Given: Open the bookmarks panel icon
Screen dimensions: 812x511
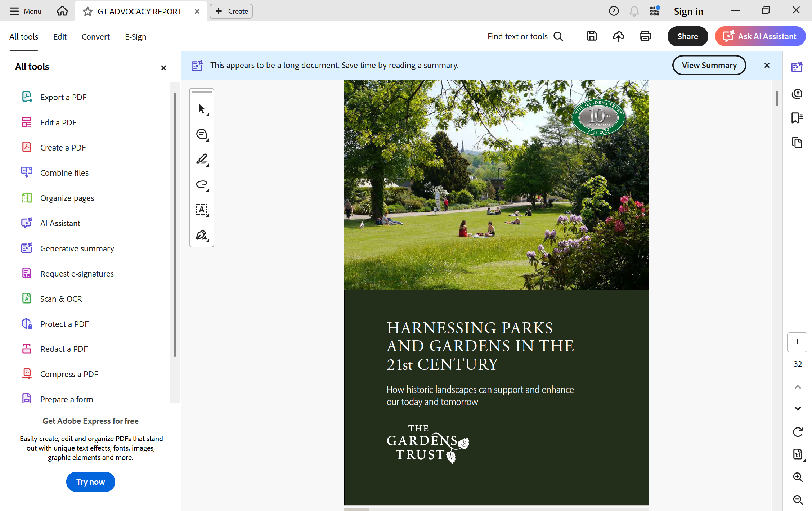Looking at the screenshot, I should click(797, 118).
